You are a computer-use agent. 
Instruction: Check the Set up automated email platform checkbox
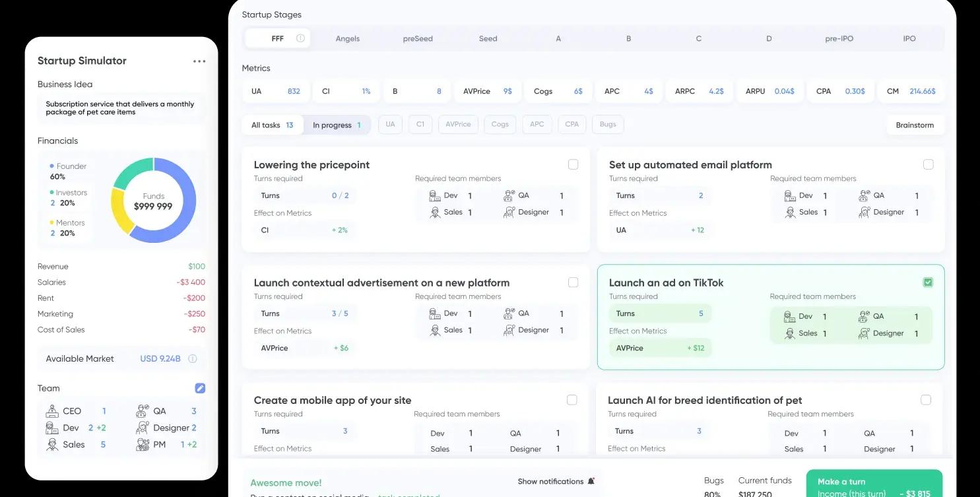(x=928, y=164)
